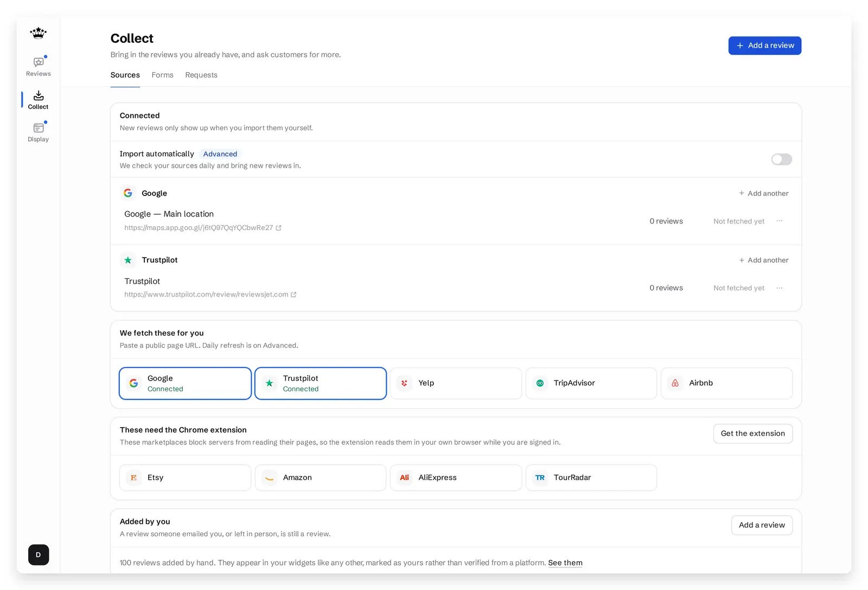The height and width of the screenshot is (590, 868).
Task: Select the Trustpilot Connected source card
Action: (x=321, y=383)
